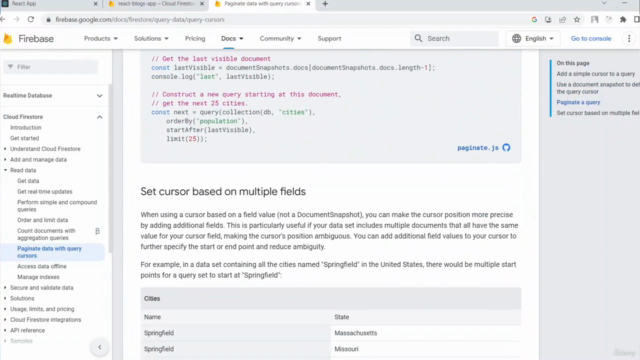This screenshot has width=640, height=360.
Task: Open a new browser tab
Action: coord(325,4)
